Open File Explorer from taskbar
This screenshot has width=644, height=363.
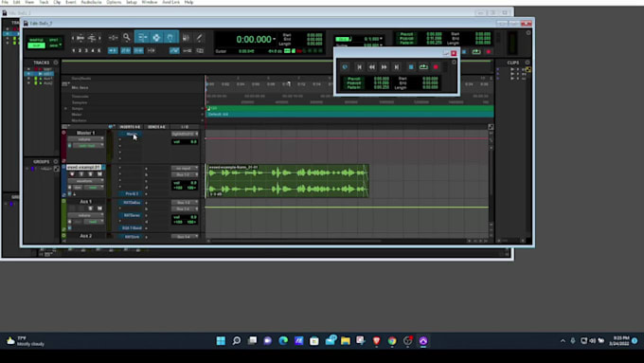(346, 341)
